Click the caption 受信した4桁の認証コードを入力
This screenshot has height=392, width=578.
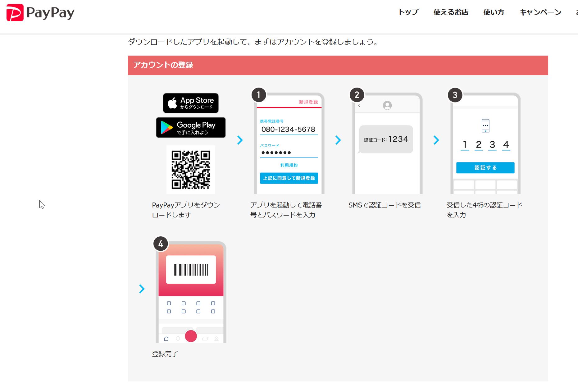click(485, 210)
